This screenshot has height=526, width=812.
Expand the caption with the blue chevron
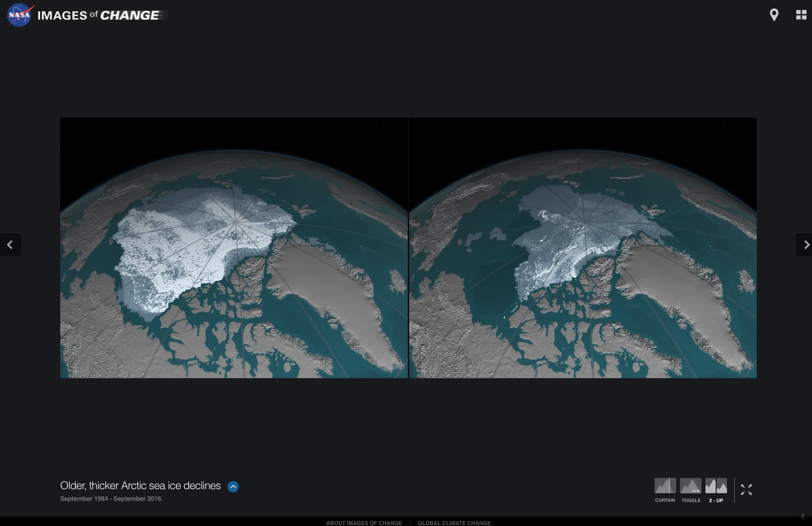(x=233, y=486)
